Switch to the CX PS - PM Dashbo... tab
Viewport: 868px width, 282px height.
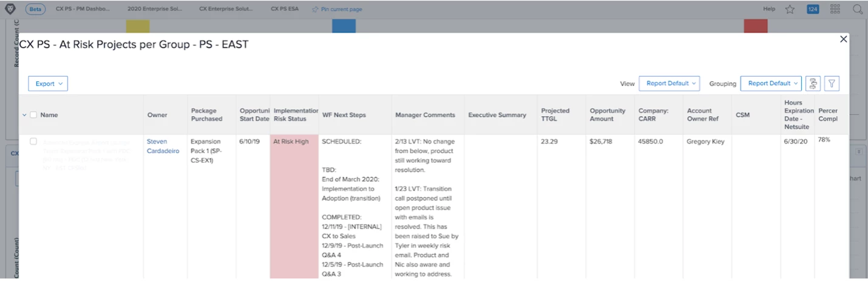82,10
